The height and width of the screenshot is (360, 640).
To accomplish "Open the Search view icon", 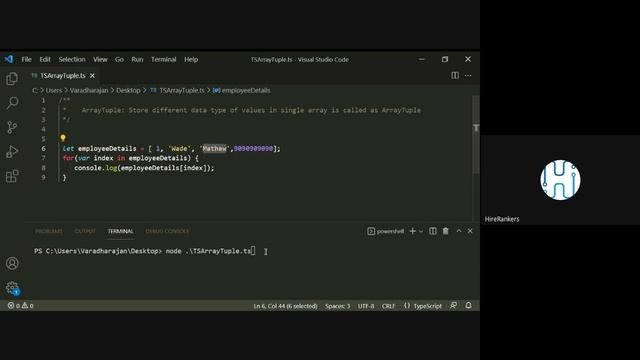I will 12,102.
